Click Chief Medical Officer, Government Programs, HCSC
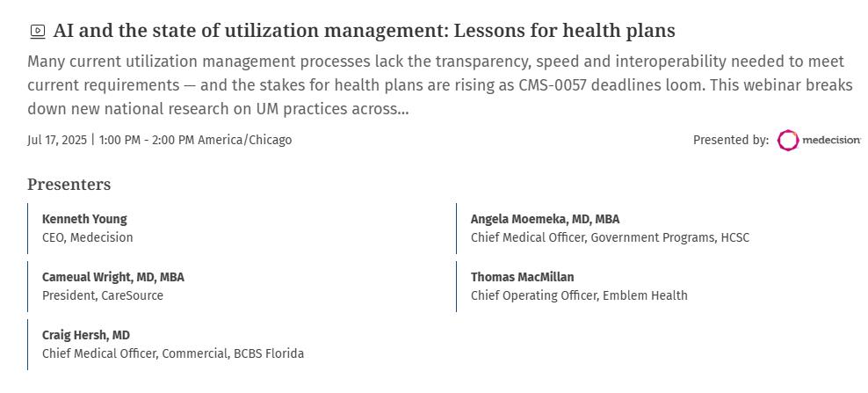Screen dimensions: 868x393 click(x=610, y=237)
